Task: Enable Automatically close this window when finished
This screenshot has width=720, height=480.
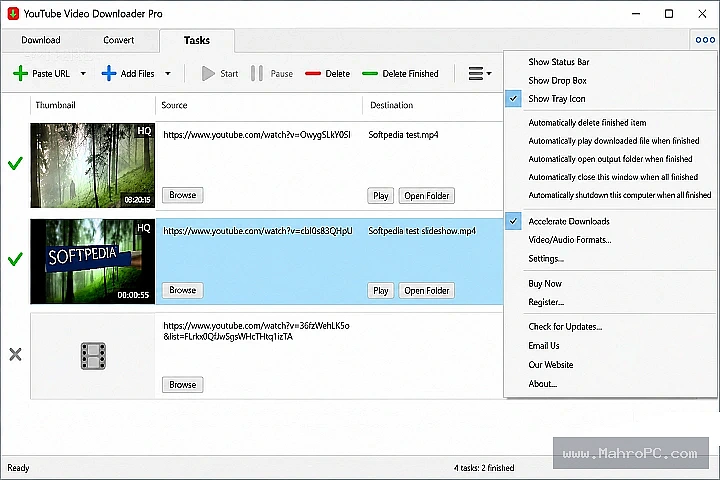Action: click(x=613, y=177)
